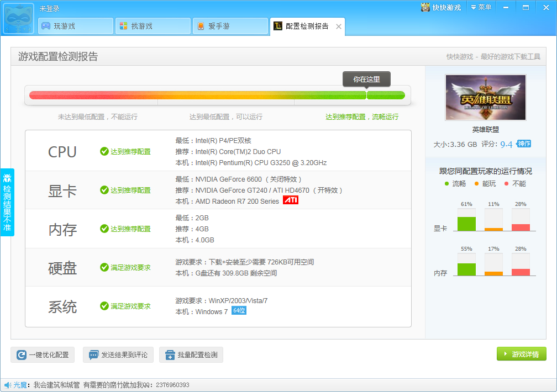The height and width of the screenshot is (392, 557).
Task: Click the performance rating gradient bar
Action: [x=217, y=95]
